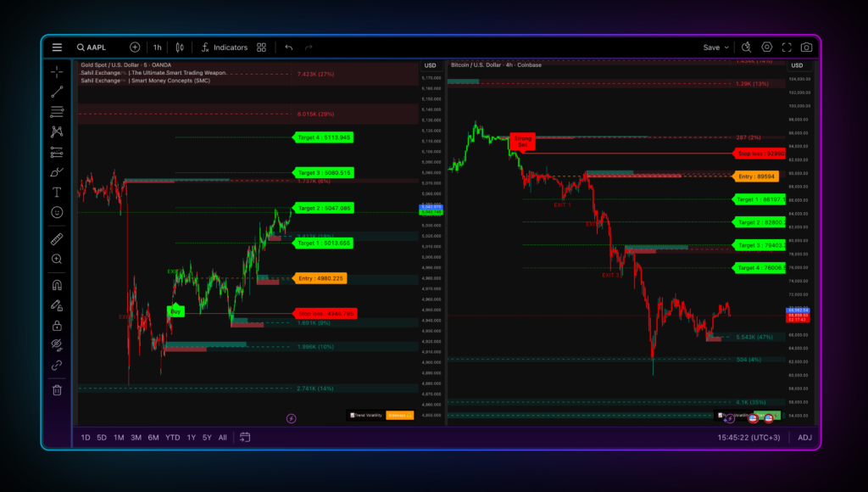Viewport: 868px width, 492px height.
Task: Take a chart snapshot with camera icon
Action: 806,48
